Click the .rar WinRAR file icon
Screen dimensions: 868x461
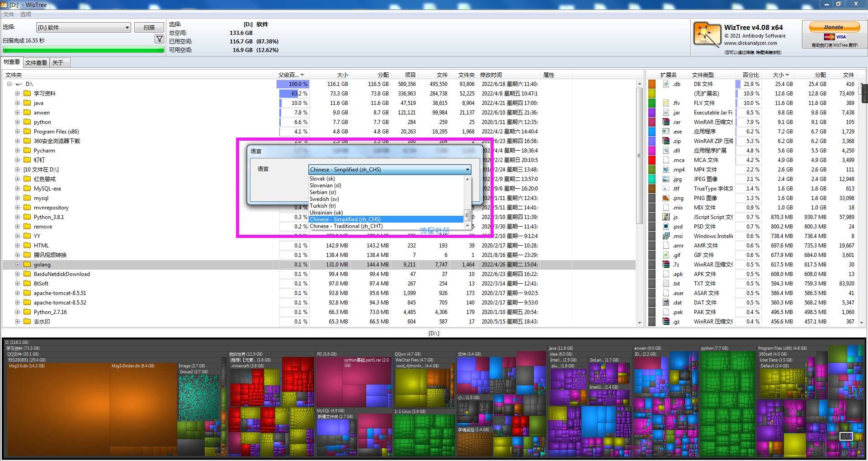click(666, 122)
